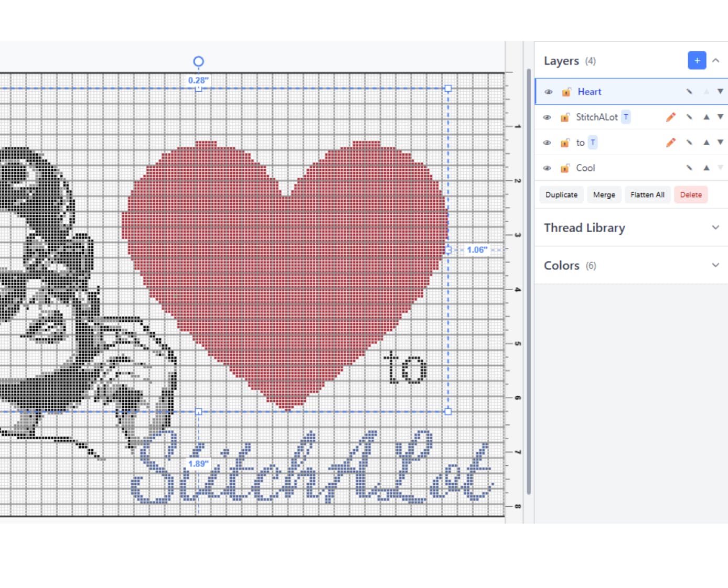The image size is (728, 588).
Task: Expand the Thread Library section
Action: (x=715, y=227)
